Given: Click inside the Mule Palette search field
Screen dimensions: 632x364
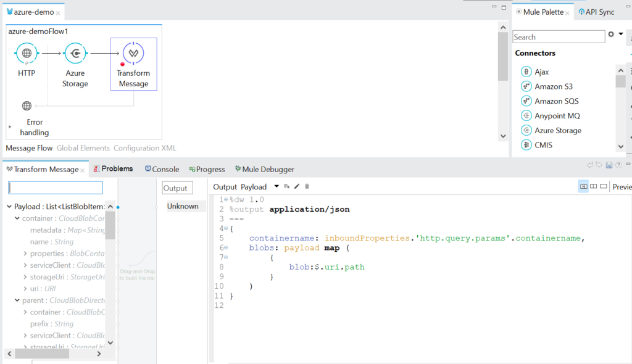Looking at the screenshot, I should [x=559, y=36].
